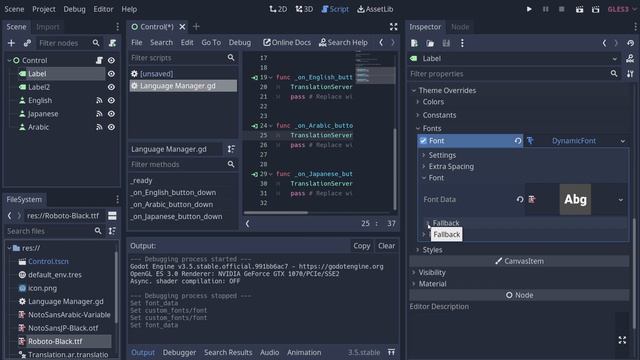Stop the running scene
Screen dimensions: 640x360
(x=562, y=9)
